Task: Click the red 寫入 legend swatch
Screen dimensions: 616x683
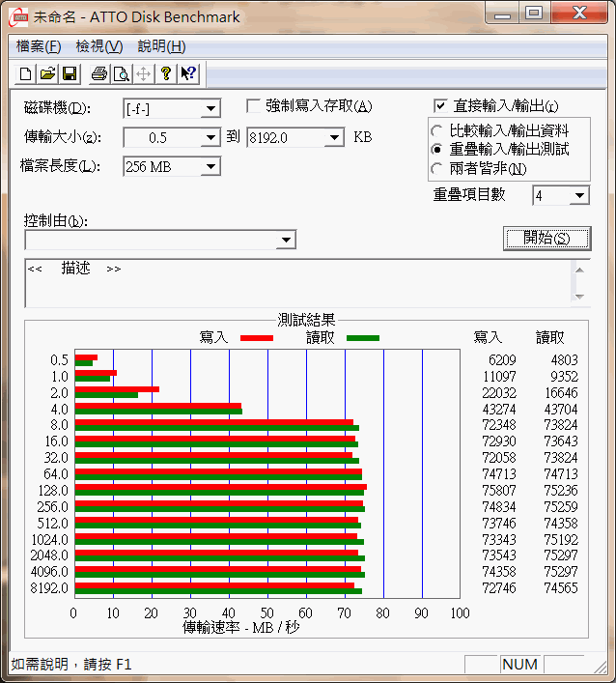Action: pos(257,338)
